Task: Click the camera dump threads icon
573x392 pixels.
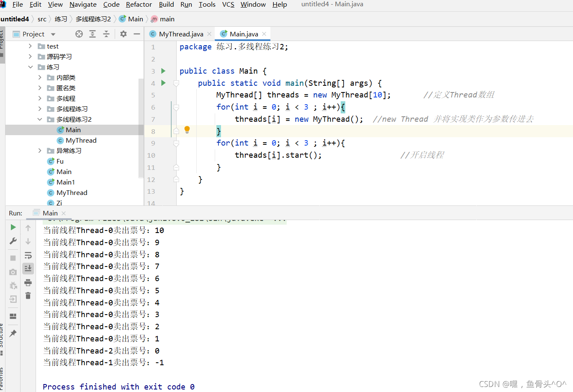Action: 13,272
